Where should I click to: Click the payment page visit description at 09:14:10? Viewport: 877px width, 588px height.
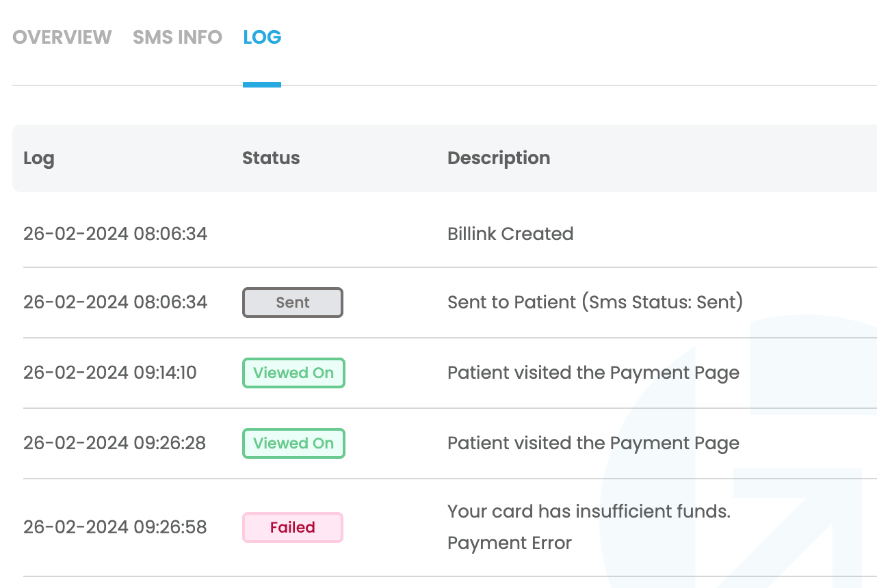click(x=593, y=373)
